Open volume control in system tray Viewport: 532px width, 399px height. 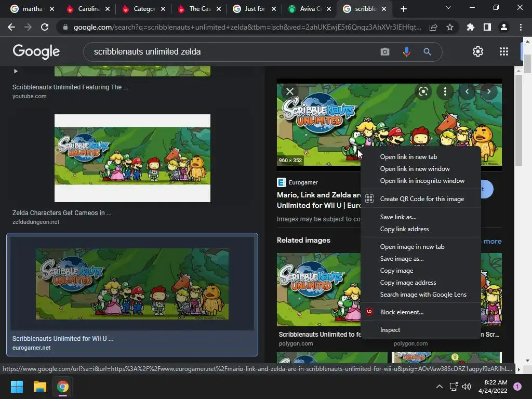point(467,387)
